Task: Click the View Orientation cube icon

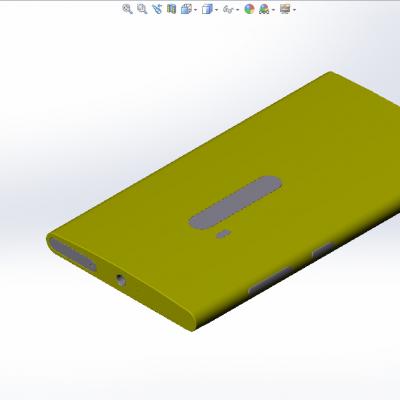Action: (186, 9)
